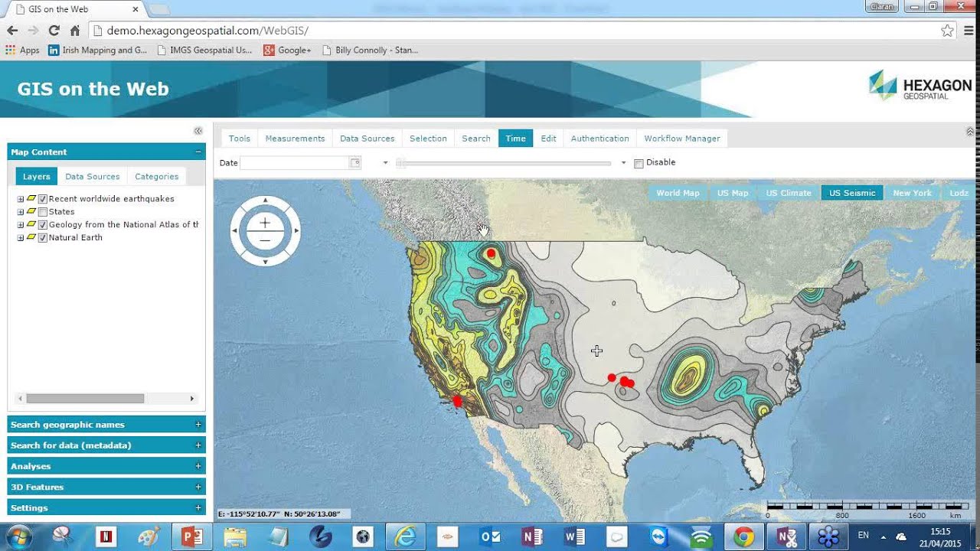This screenshot has height=551, width=980.
Task: Expand the Analyses panel
Action: (x=198, y=465)
